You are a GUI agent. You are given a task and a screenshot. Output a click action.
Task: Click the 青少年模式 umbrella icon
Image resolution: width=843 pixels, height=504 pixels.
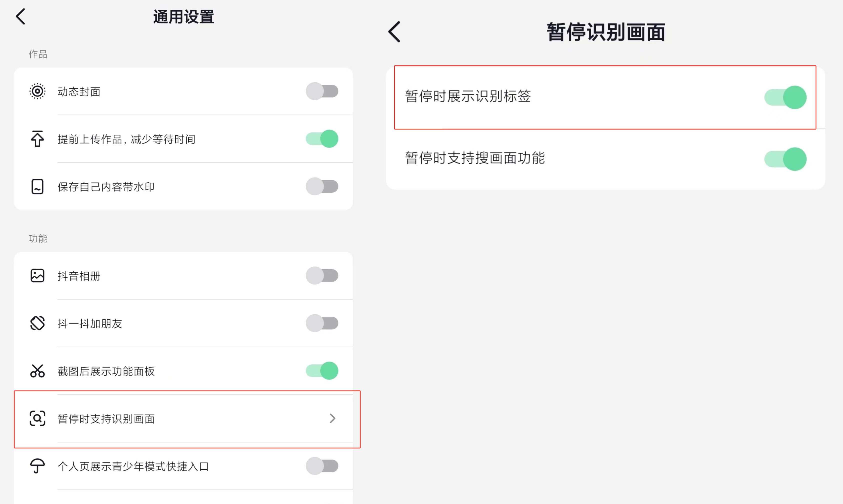point(37,466)
